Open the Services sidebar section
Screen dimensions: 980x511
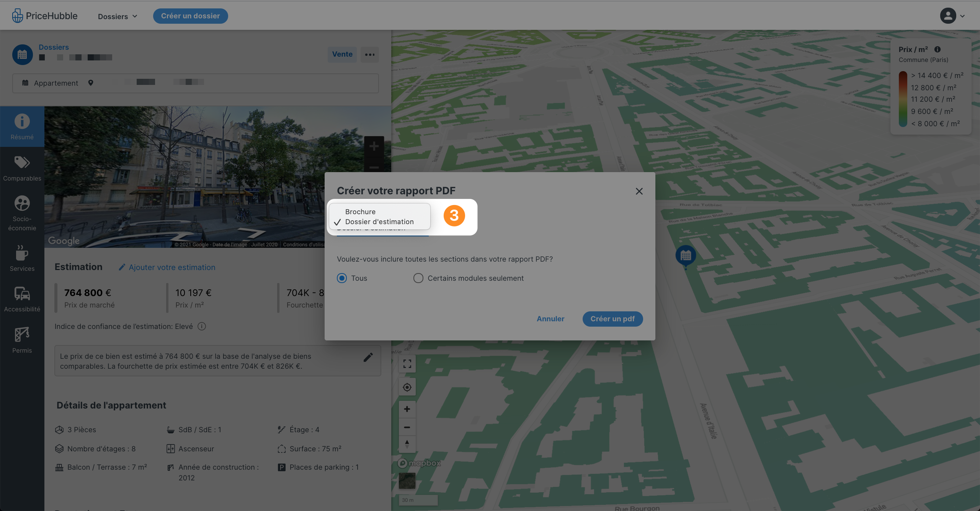point(22,258)
